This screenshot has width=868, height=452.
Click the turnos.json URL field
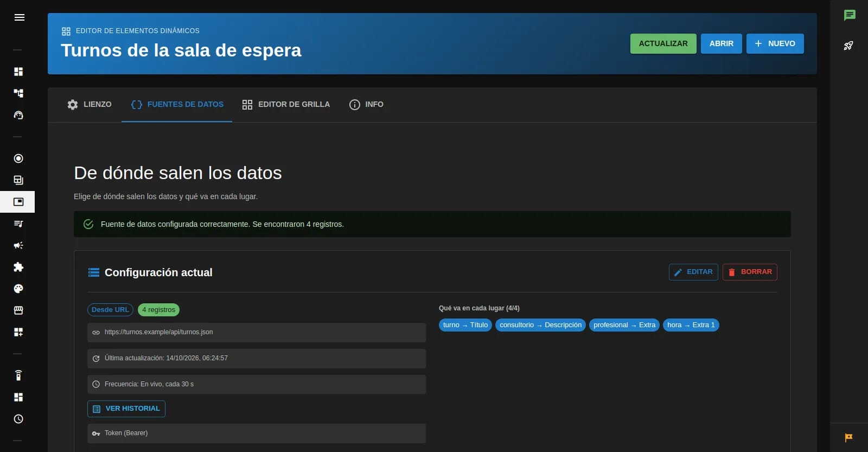pyautogui.click(x=257, y=333)
